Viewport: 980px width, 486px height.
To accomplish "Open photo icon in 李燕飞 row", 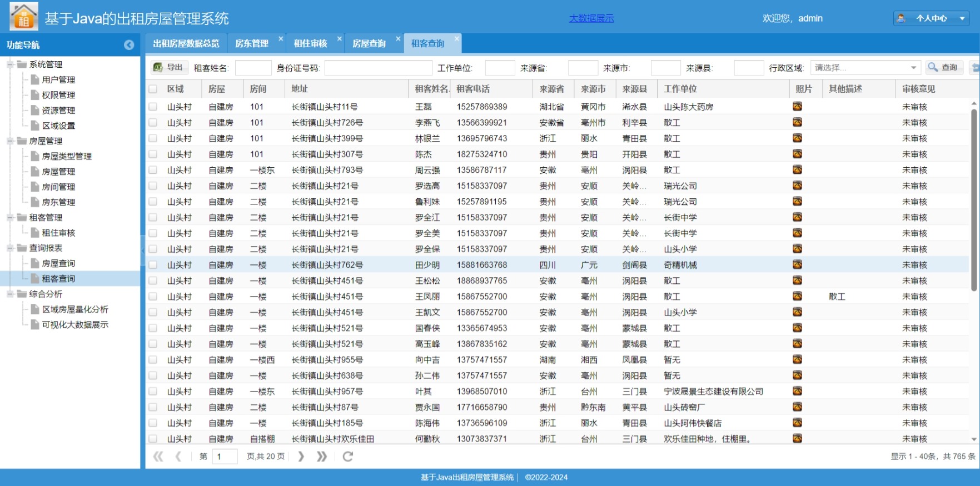I will (797, 122).
